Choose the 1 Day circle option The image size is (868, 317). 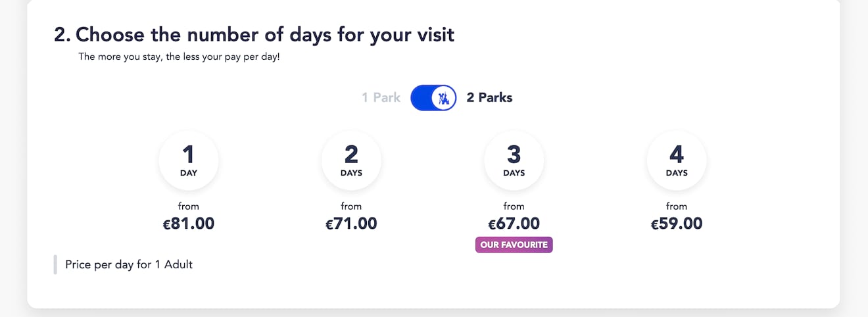coord(189,160)
